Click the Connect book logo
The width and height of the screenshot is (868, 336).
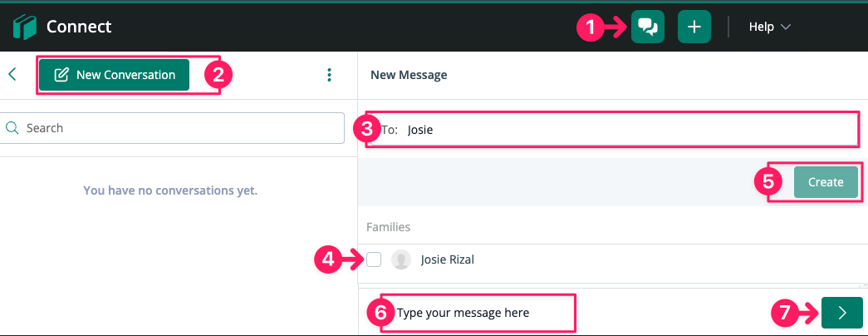point(24,27)
